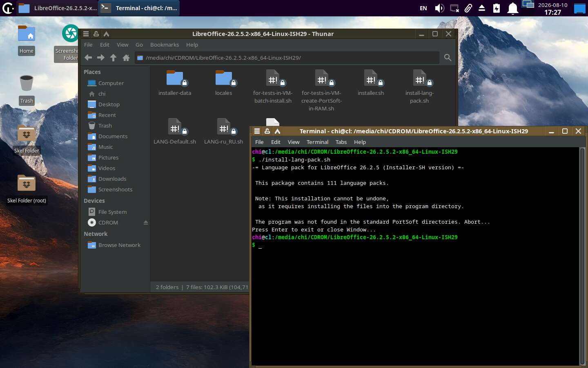Open the notification bell in panel
Image resolution: width=588 pixels, height=368 pixels.
(512, 8)
